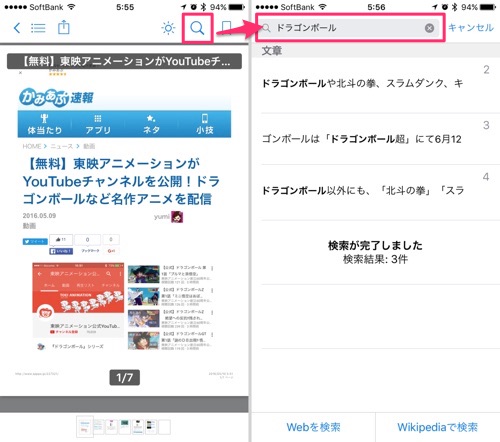
Task: Click inside the ドラゴンボール search field
Action: click(349, 28)
